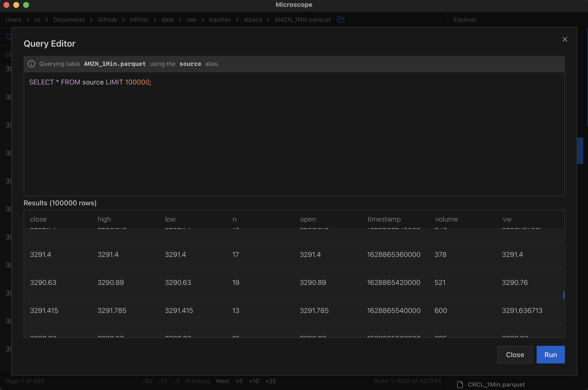Select vw cell 3291.636713
This screenshot has height=390, width=588.
522,310
